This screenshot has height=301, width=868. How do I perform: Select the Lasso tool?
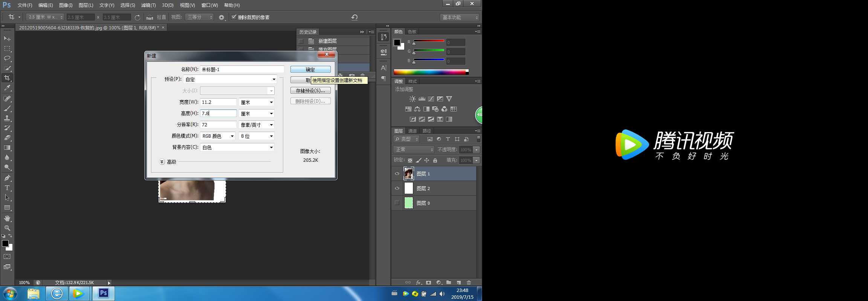coord(7,58)
